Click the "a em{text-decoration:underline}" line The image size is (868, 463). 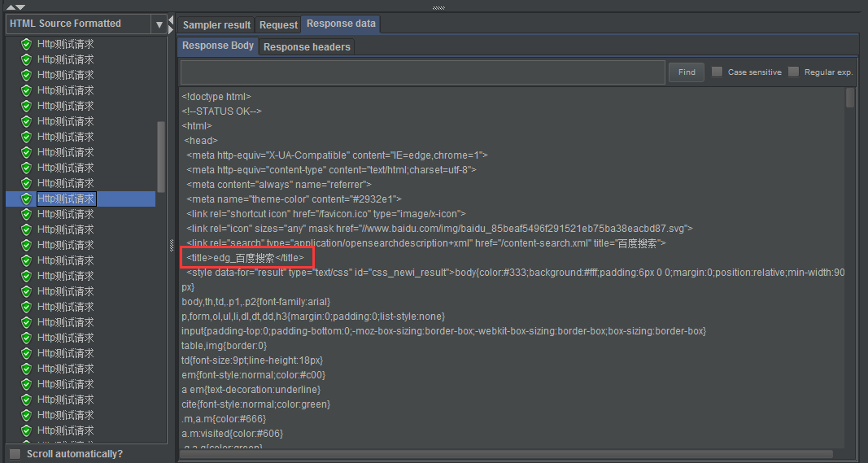pyautogui.click(x=251, y=390)
